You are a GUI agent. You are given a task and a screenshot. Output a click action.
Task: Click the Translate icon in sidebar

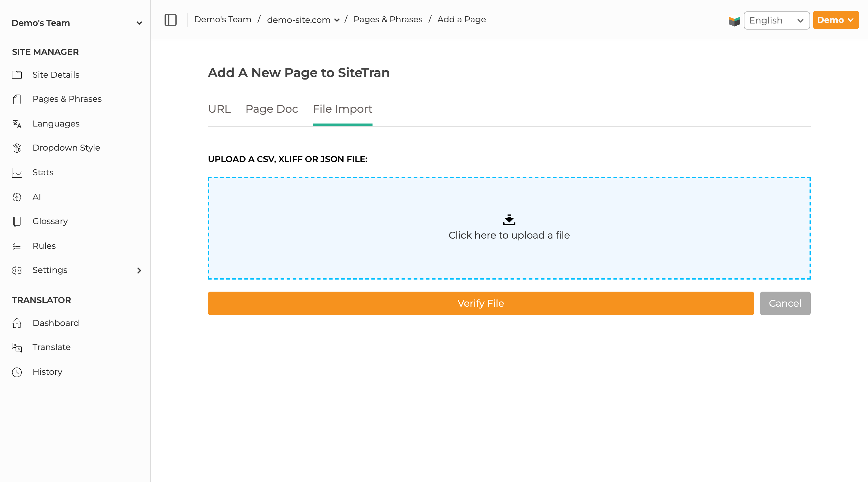(17, 347)
